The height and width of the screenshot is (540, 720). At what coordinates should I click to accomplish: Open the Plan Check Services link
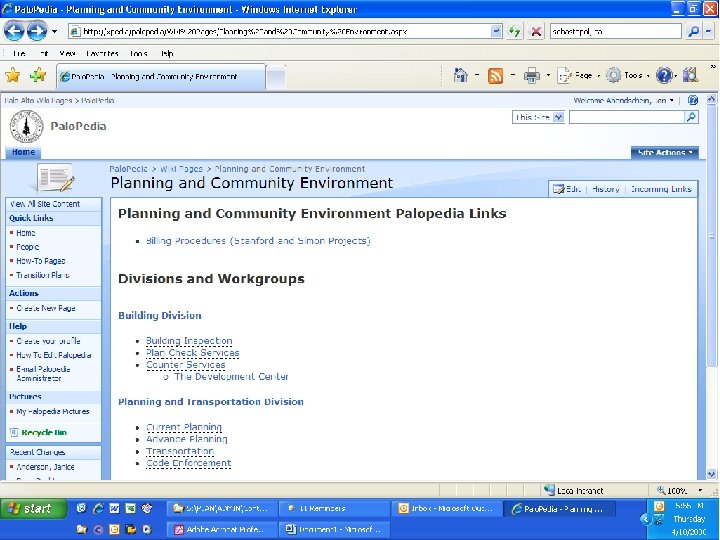[192, 353]
